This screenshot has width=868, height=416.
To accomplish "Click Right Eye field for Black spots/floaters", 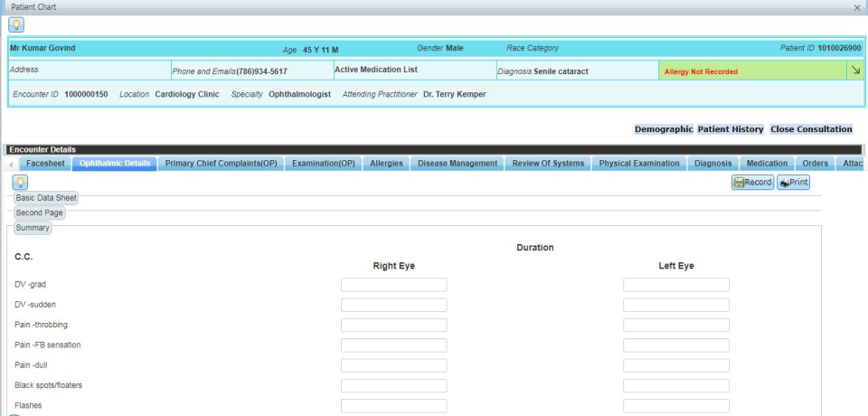I will click(393, 385).
